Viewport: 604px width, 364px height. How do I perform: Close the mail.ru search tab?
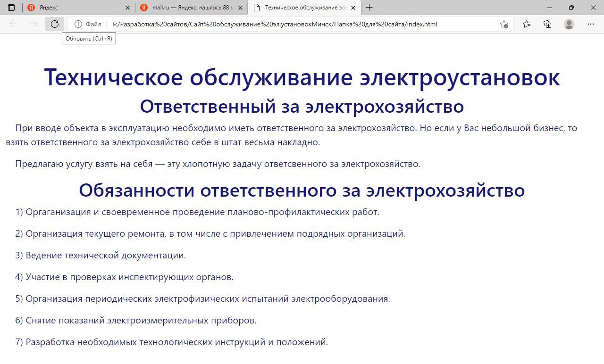pyautogui.click(x=241, y=8)
